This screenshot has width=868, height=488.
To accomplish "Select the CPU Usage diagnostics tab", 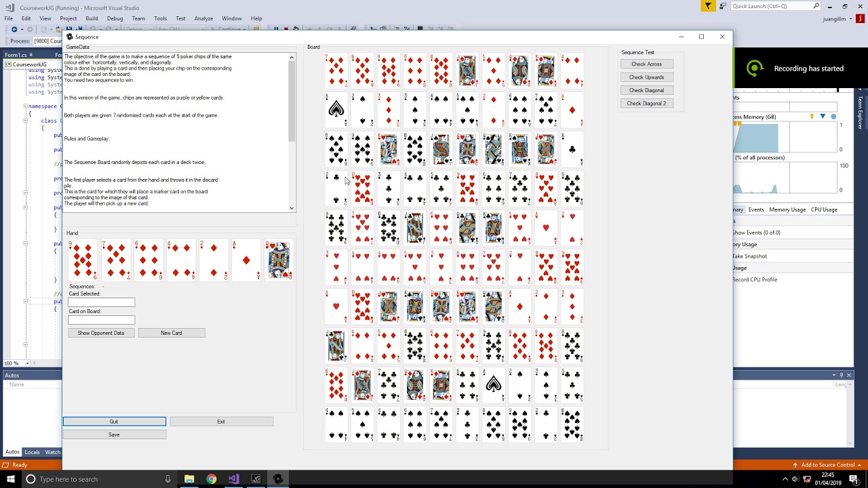I will 824,209.
